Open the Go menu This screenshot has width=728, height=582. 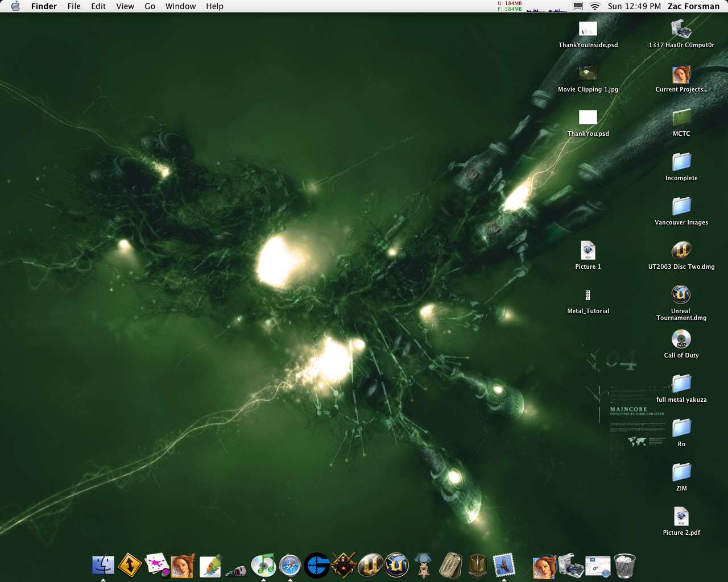[x=150, y=6]
